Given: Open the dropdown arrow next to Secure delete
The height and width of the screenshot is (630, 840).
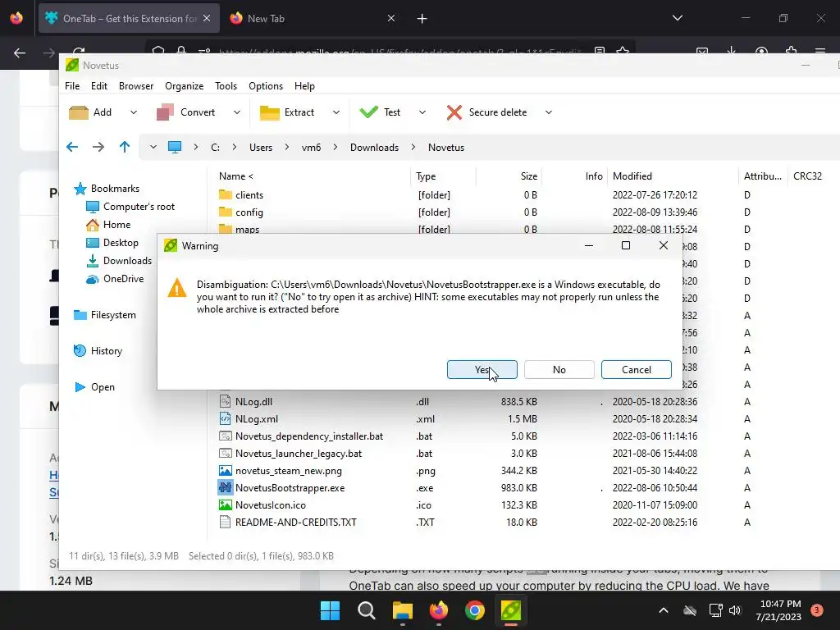Looking at the screenshot, I should [549, 112].
